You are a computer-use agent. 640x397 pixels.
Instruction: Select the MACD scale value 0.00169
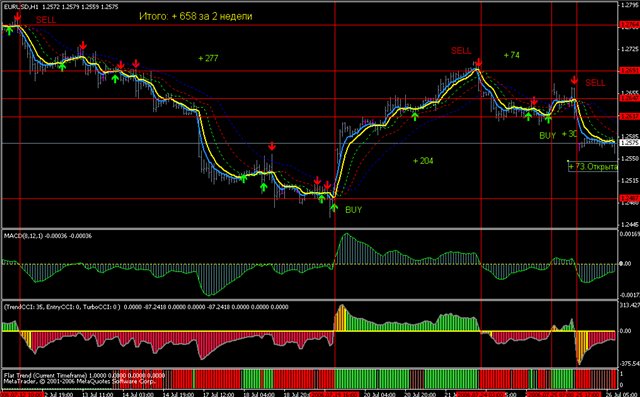coord(630,234)
